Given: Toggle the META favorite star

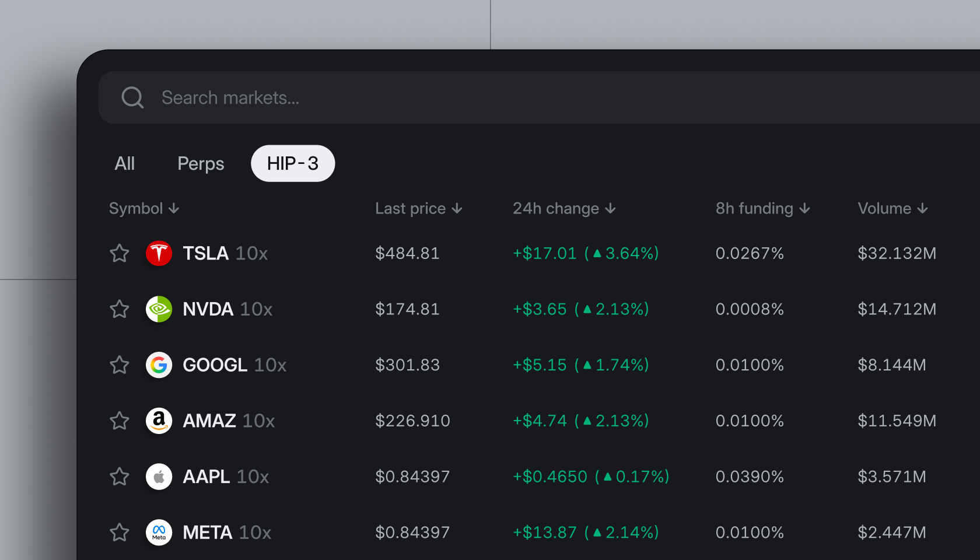Looking at the screenshot, I should click(120, 533).
